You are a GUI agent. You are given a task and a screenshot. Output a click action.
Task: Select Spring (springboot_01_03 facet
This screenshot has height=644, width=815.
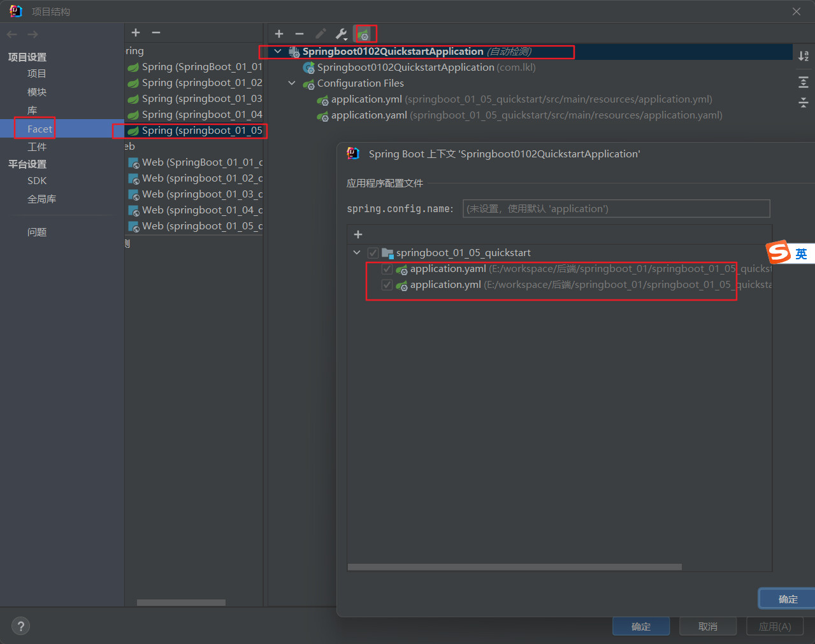194,99
